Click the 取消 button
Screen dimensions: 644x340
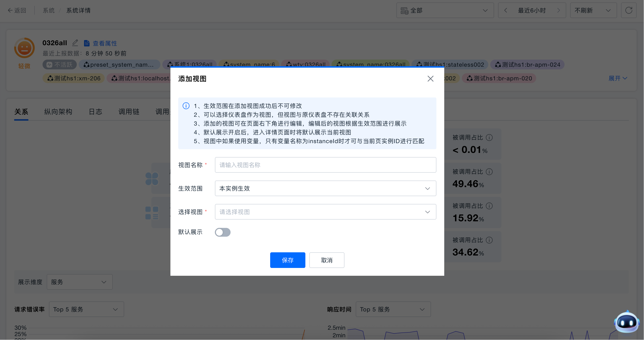coord(326,260)
